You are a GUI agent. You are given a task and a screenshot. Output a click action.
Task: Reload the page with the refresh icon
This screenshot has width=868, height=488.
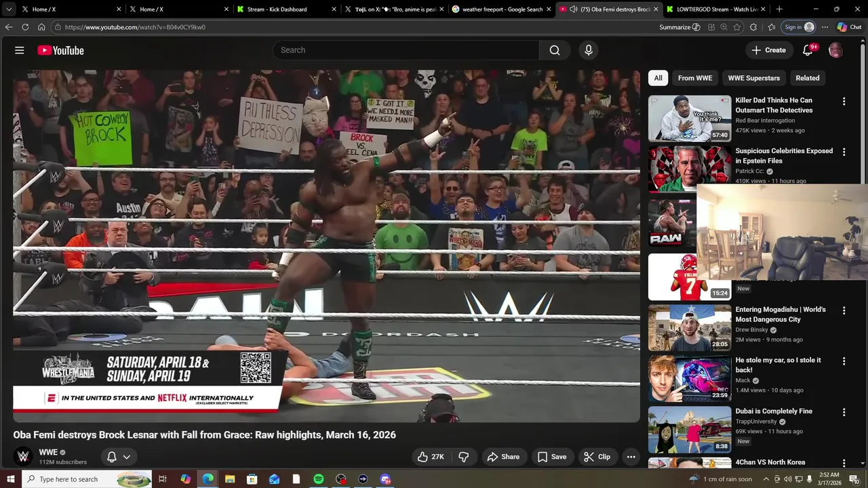pyautogui.click(x=25, y=27)
